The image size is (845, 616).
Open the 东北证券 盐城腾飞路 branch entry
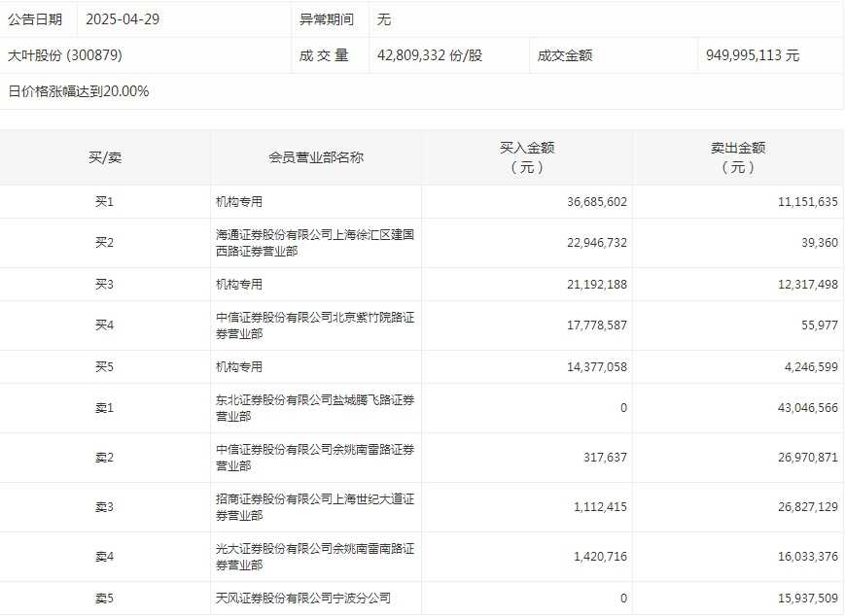tap(315, 408)
